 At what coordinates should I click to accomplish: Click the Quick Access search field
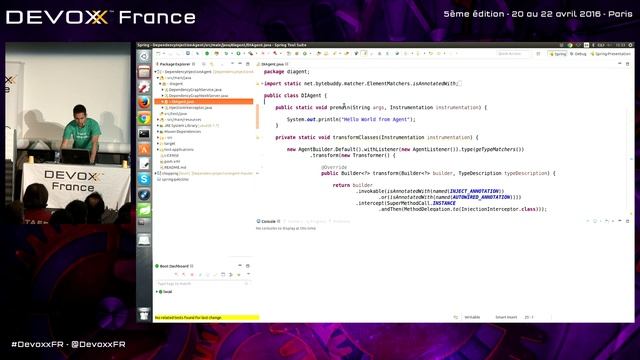tap(512, 53)
